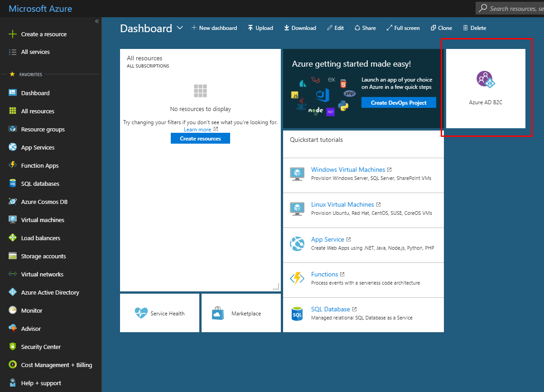Click the Quickstart tutorials heading

[316, 140]
